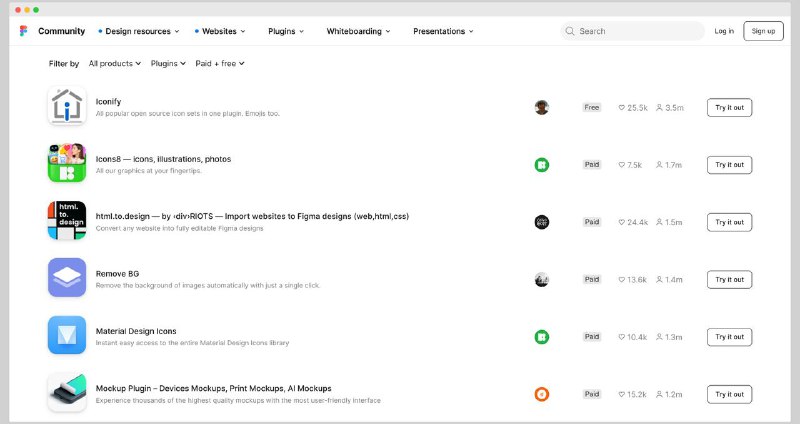Focus the Search input field
This screenshot has height=424, width=800.
[x=633, y=31]
